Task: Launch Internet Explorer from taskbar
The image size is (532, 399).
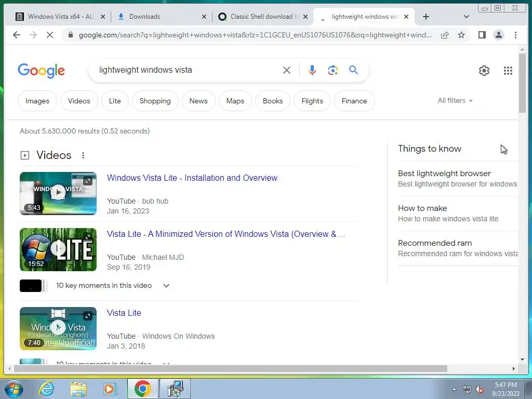Action: (x=46, y=389)
